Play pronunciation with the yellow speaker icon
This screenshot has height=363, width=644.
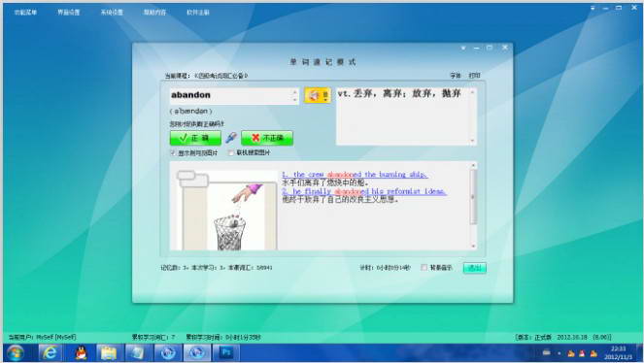click(x=314, y=95)
